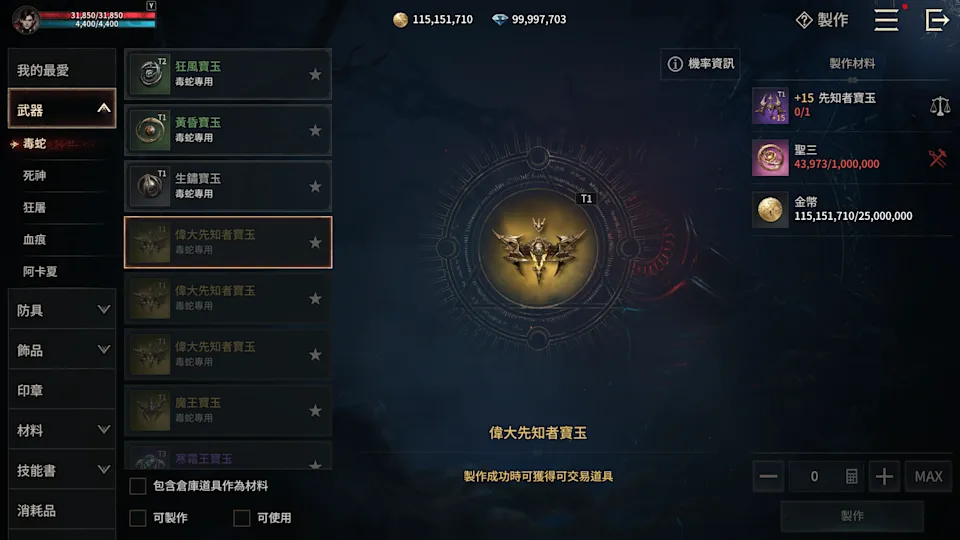Collapse the 武器 category
960x540 pixels.
point(62,109)
